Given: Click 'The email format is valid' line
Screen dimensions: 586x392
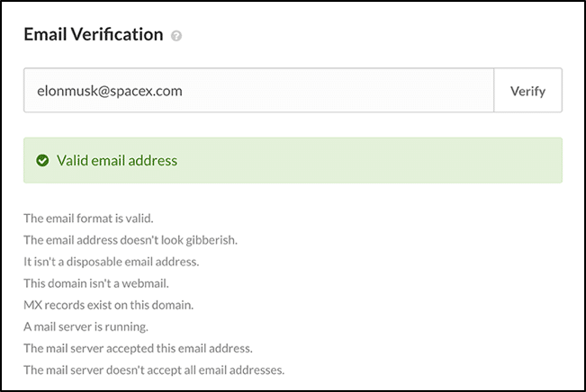Looking at the screenshot, I should 88,218.
